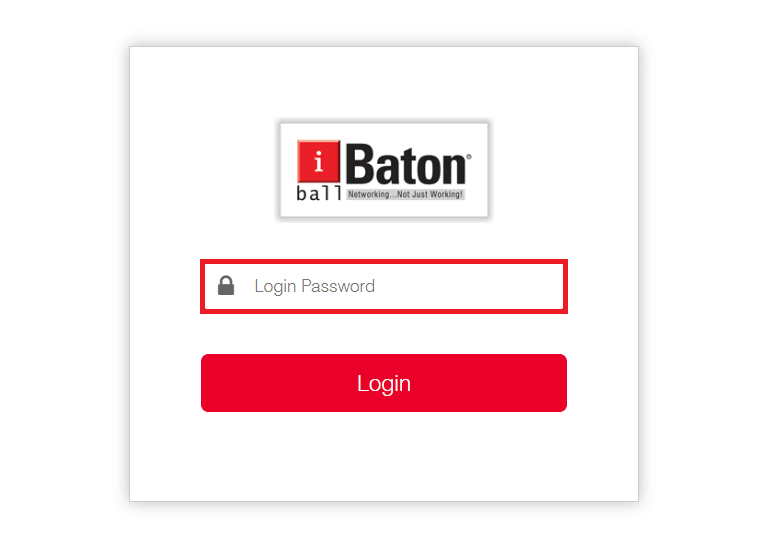Click blank card area below Login button

pos(384,457)
